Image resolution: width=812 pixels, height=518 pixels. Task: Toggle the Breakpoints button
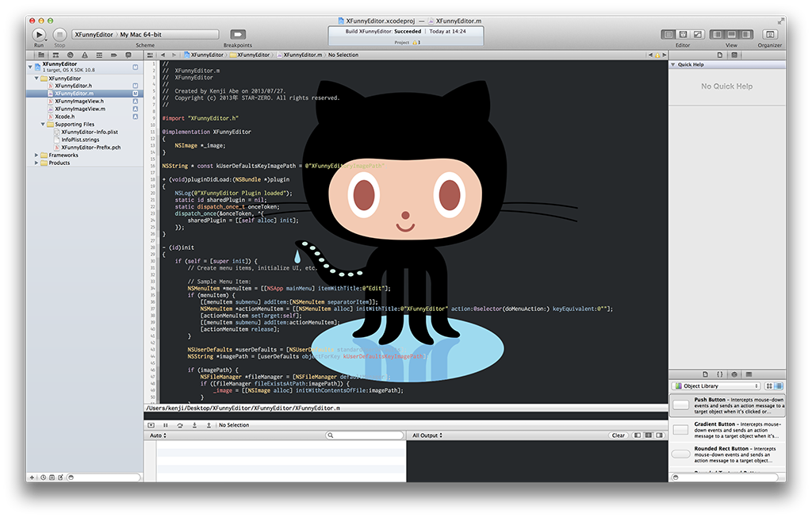(x=238, y=34)
